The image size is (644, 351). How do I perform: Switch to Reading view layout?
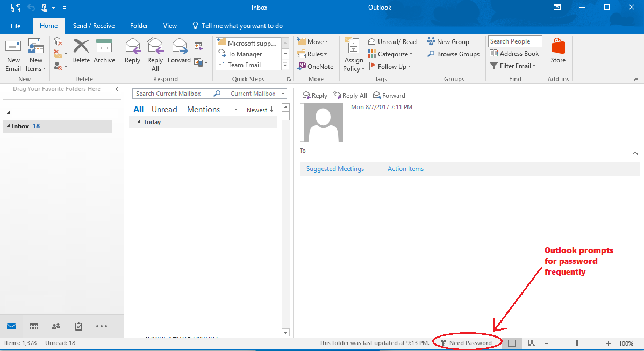pyautogui.click(x=531, y=343)
